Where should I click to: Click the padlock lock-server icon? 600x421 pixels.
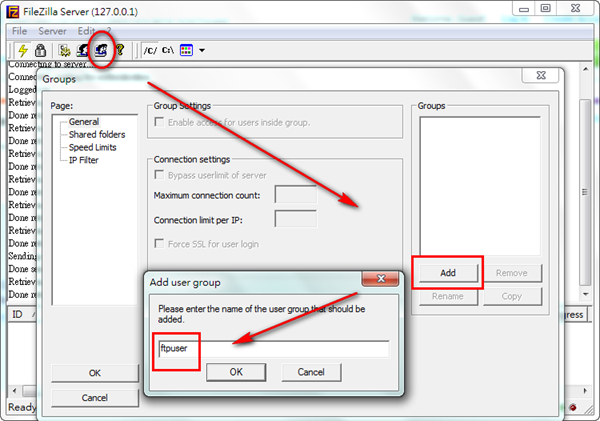click(x=40, y=50)
